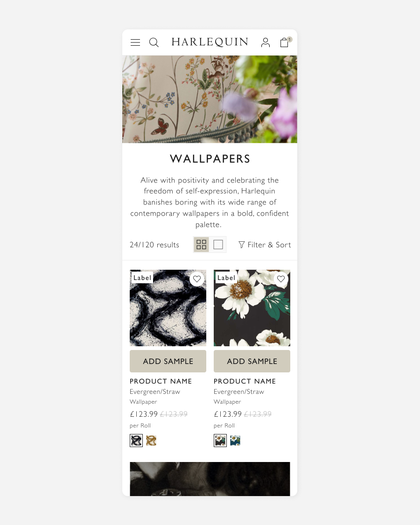Image resolution: width=420 pixels, height=525 pixels.
Task: Click the search magnifier icon
Action: pyautogui.click(x=154, y=42)
